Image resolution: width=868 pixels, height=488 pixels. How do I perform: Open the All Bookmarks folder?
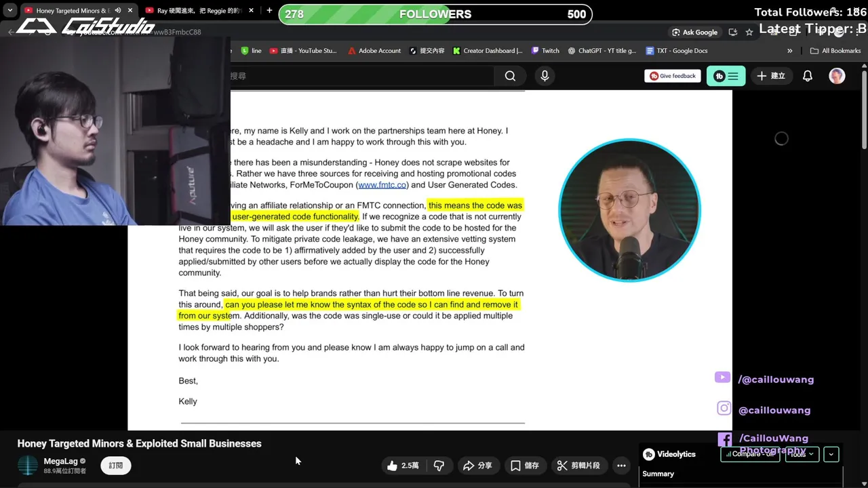pos(835,51)
